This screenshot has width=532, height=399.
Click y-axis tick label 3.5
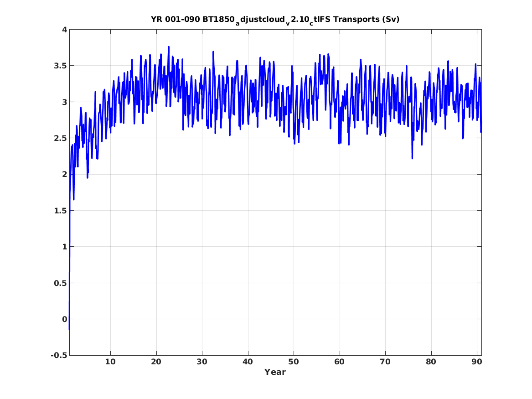click(61, 66)
